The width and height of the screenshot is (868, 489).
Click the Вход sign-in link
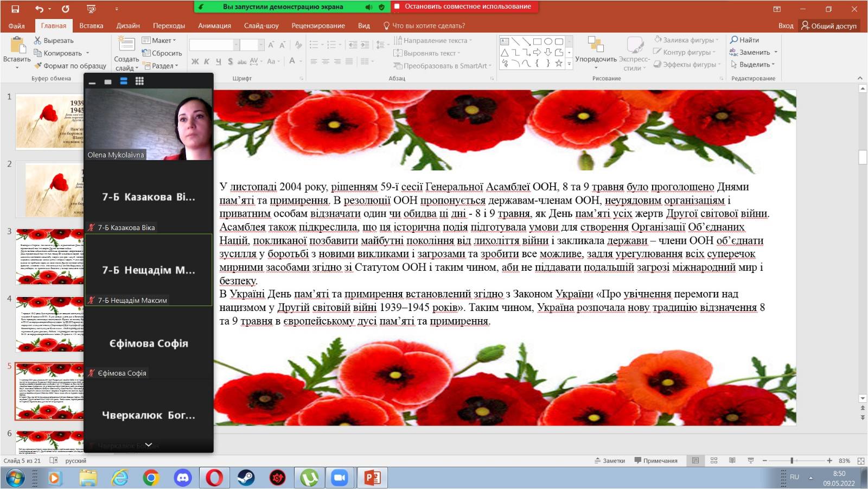[786, 26]
